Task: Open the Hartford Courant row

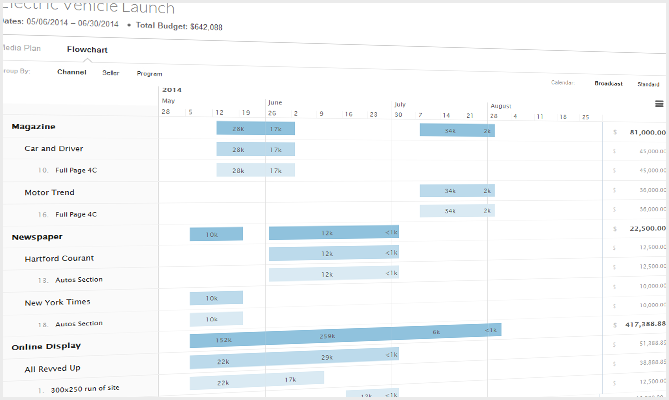Action: pyautogui.click(x=60, y=258)
